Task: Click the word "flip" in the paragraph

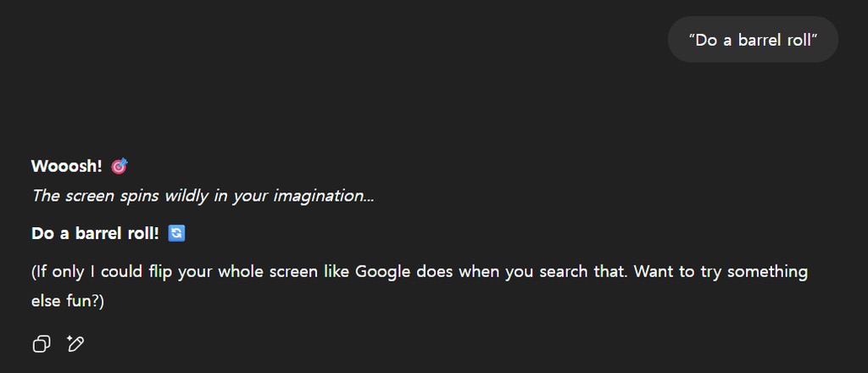Action: (160, 272)
